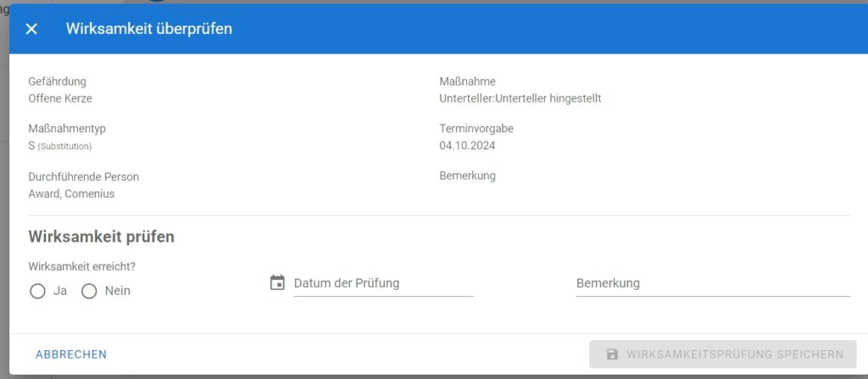
Task: Click the Unterteller hingestellt measure text
Action: tap(520, 98)
